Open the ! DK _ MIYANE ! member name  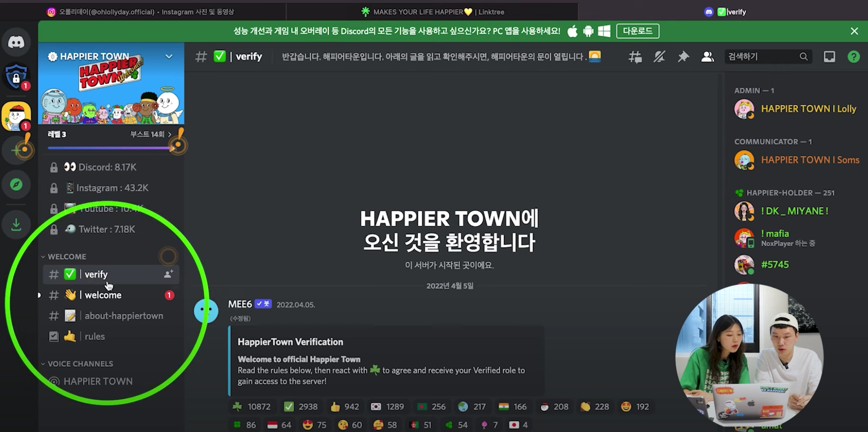coord(794,211)
